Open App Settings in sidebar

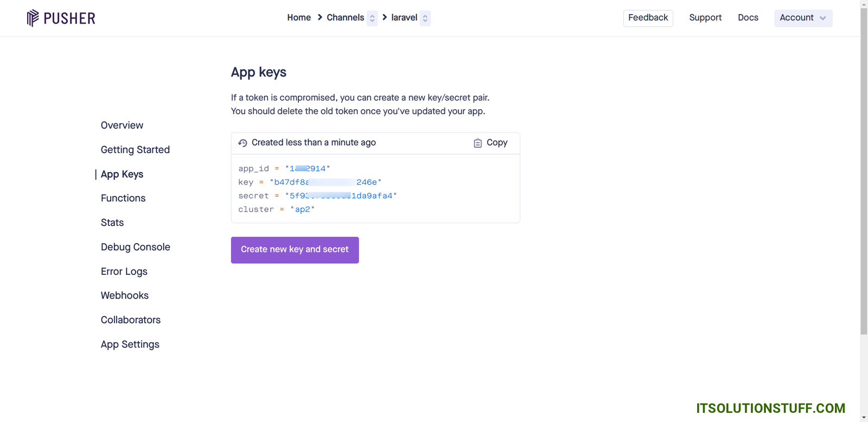point(130,344)
